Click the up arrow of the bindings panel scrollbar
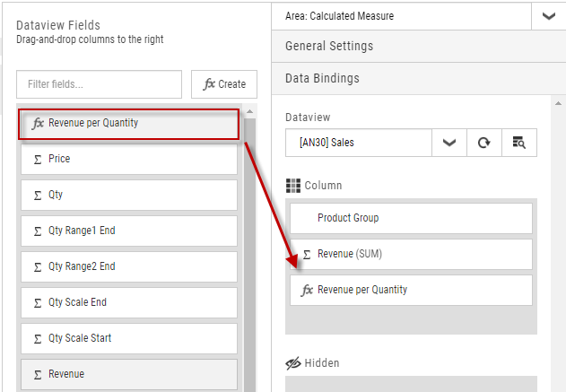 pos(558,103)
